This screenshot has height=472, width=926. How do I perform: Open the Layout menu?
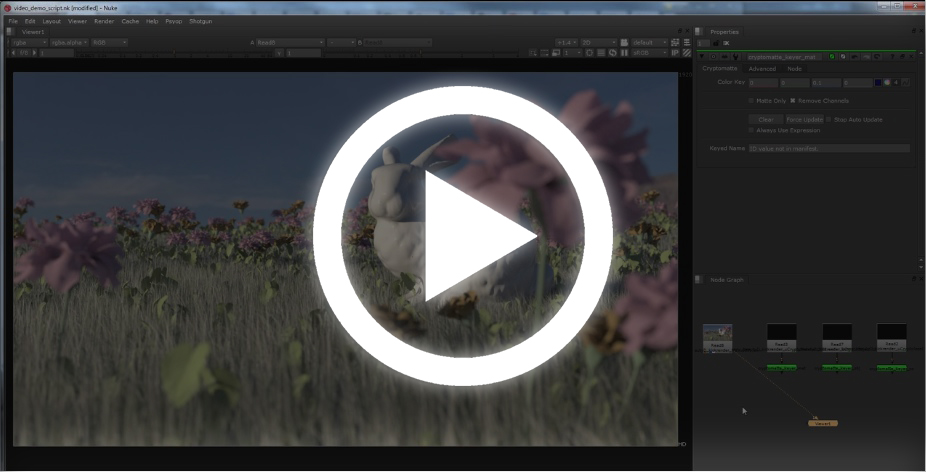51,21
